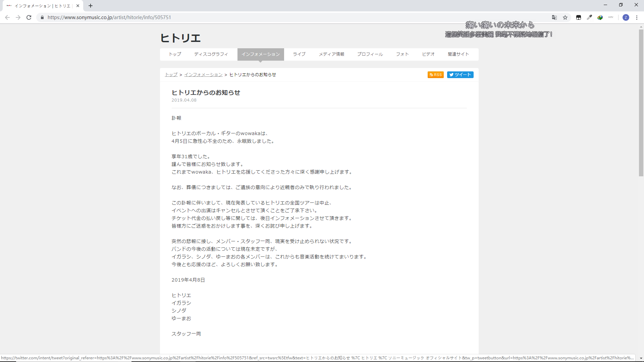This screenshot has width=644, height=362.
Task: Bookmark this page with the star
Action: [x=565, y=17]
